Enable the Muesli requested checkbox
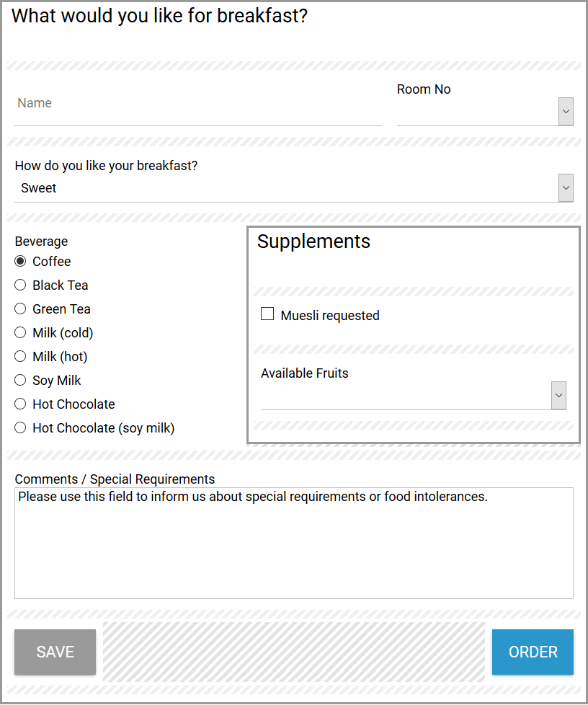The width and height of the screenshot is (588, 705). 267,314
